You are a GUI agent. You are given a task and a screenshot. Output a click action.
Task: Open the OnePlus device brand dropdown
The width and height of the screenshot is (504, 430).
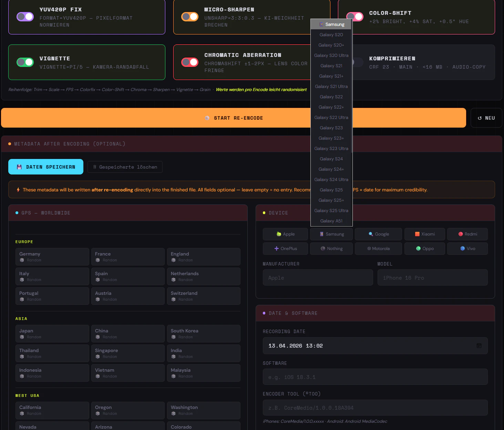(x=285, y=249)
